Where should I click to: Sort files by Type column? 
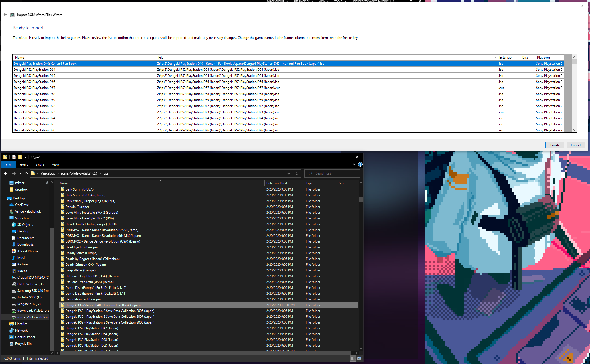pyautogui.click(x=320, y=183)
